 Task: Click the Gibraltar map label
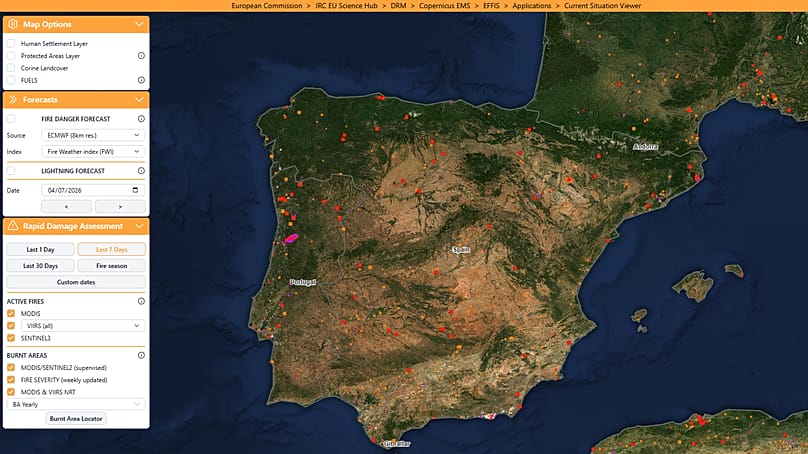(397, 444)
